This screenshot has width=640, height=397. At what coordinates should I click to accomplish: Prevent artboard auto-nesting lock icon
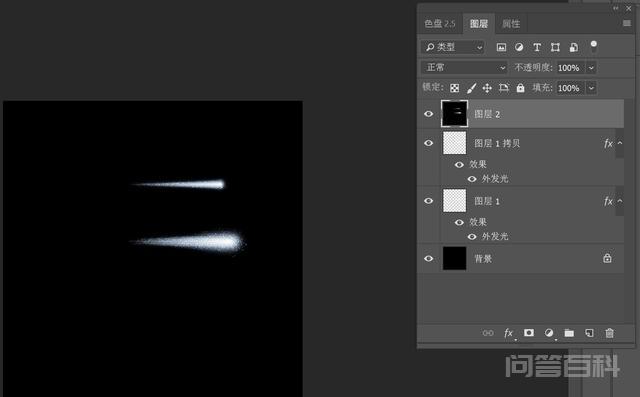[x=504, y=88]
